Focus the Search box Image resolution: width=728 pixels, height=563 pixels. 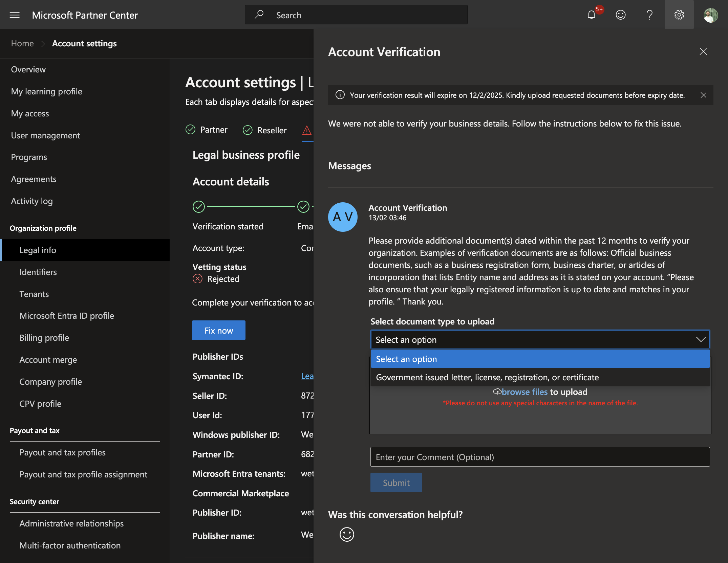coord(356,15)
